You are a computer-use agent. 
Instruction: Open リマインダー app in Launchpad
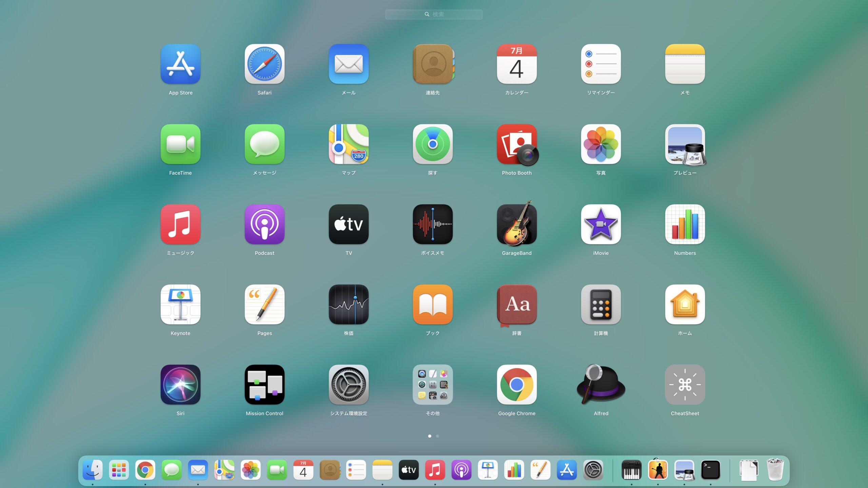[601, 64]
